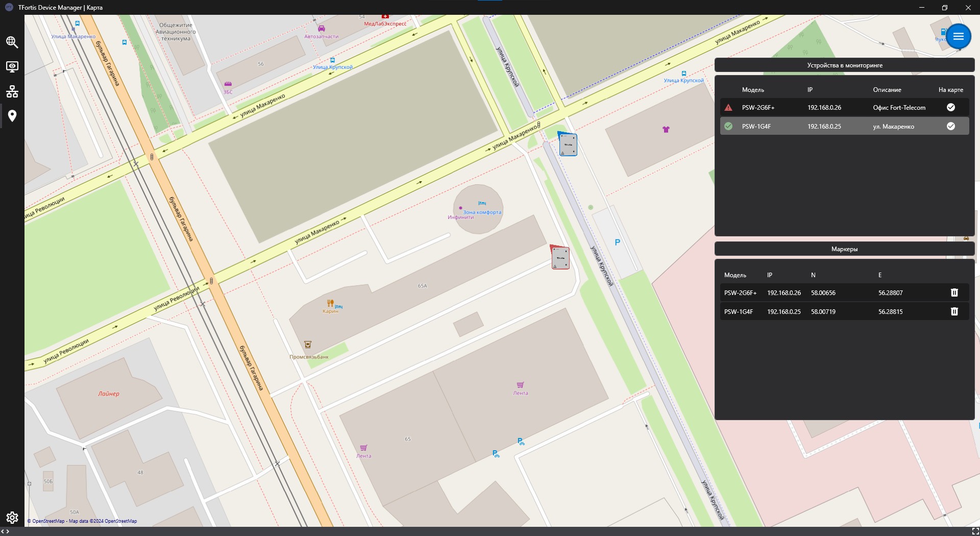The width and height of the screenshot is (980, 536).
Task: Open the monitoring view sidebar icon
Action: tap(12, 67)
